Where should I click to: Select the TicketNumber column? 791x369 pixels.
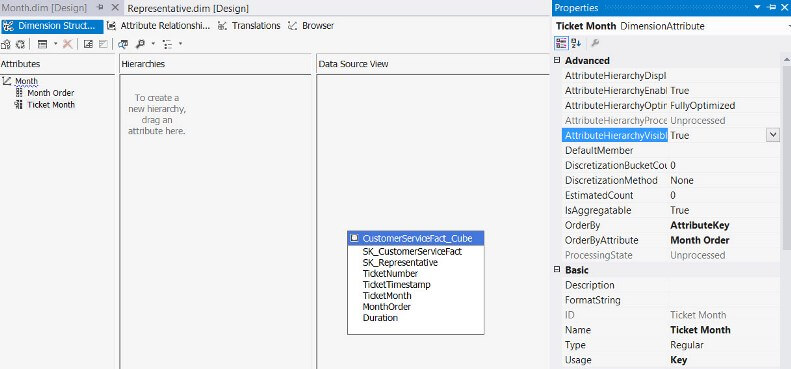pos(390,274)
